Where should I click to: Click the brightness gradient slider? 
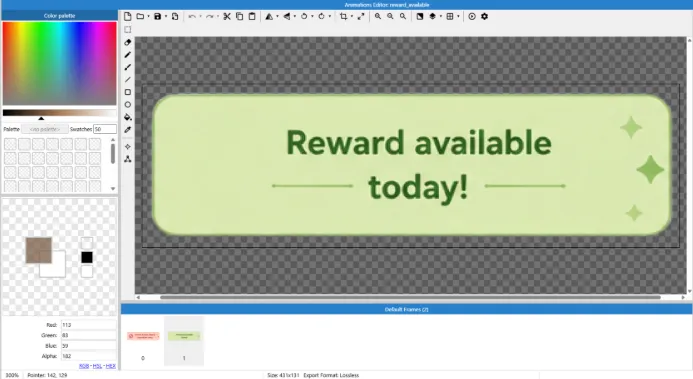(60, 113)
